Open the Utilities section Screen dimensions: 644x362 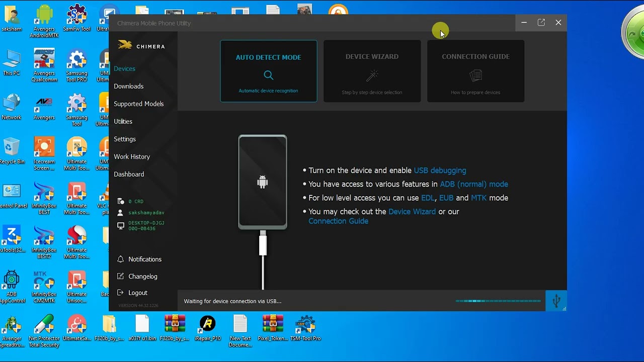pyautogui.click(x=123, y=121)
